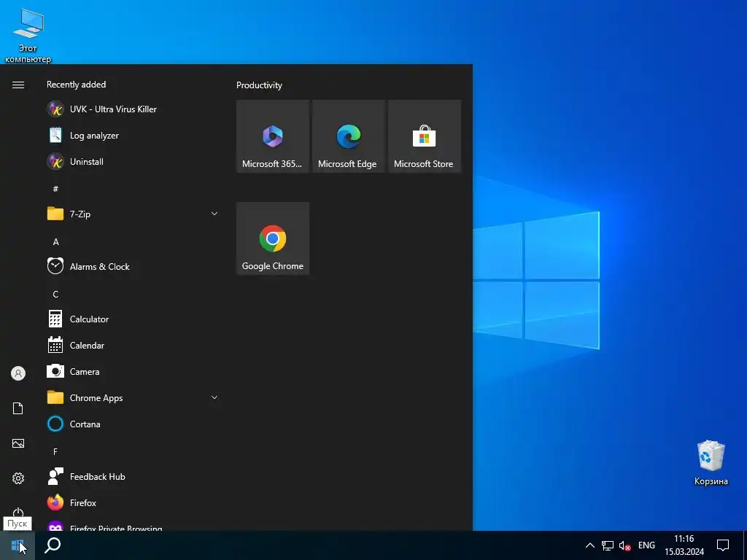Viewport: 747px width, 560px height.
Task: Open the Recycle Bin (Корзина) desktop icon
Action: tap(711, 463)
